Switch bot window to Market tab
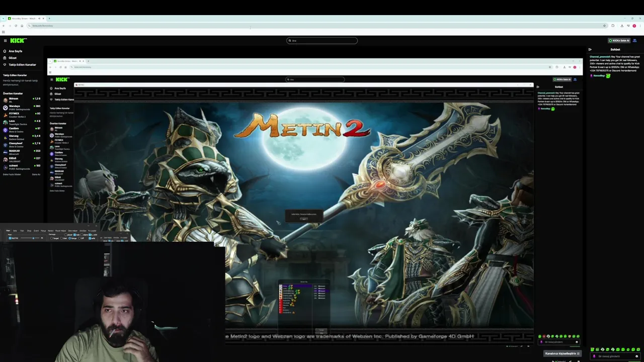Screen dimensions: 644x362 [x=50, y=231]
